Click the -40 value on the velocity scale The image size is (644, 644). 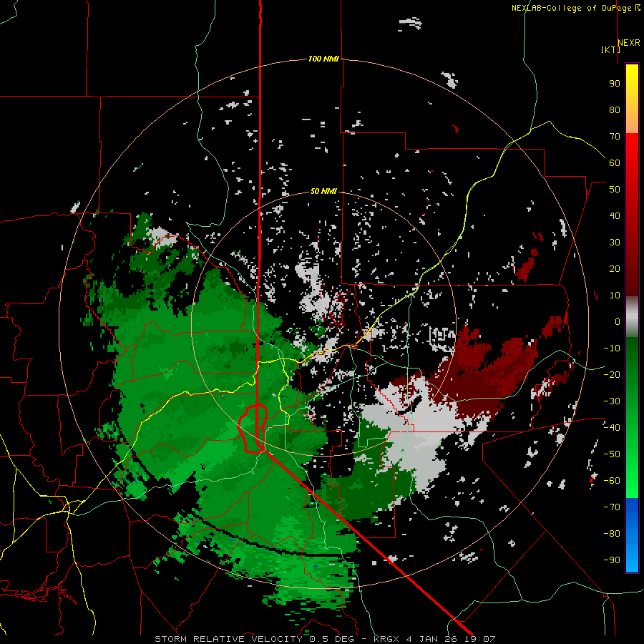pyautogui.click(x=612, y=428)
